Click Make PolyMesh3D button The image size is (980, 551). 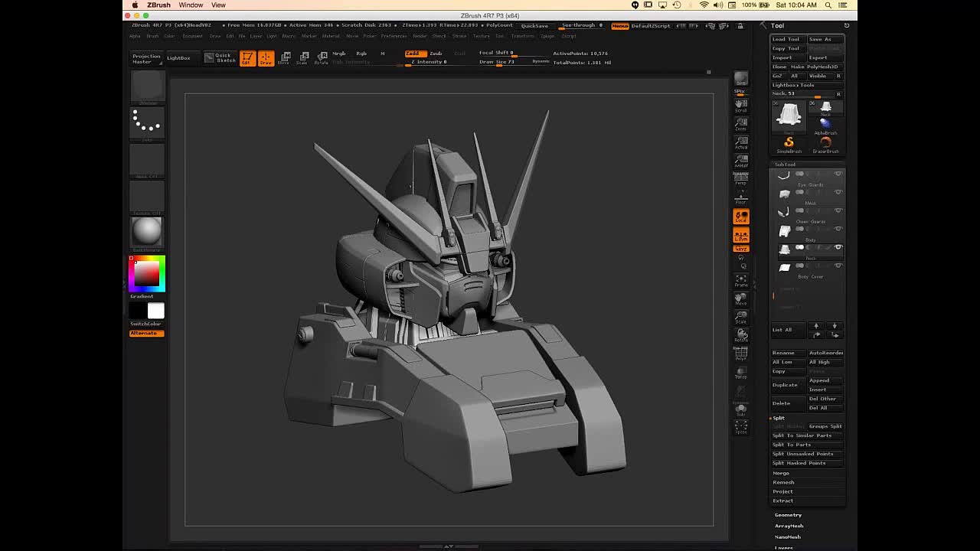815,67
